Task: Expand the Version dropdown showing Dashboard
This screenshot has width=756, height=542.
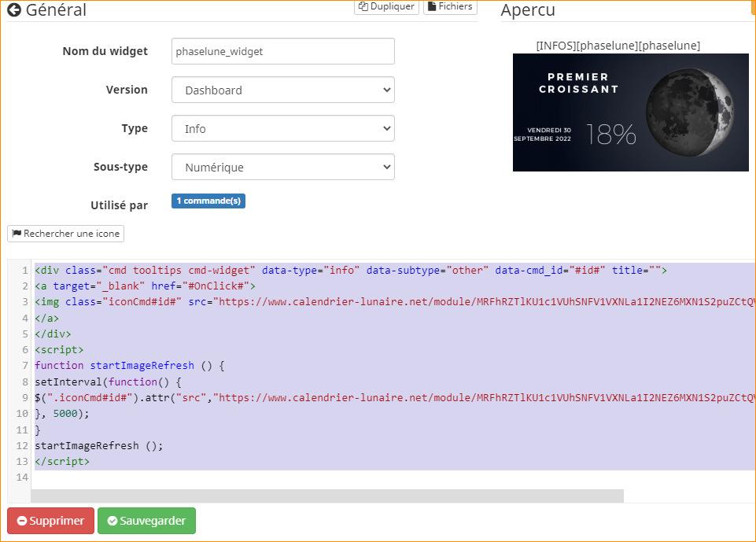Action: pyautogui.click(x=282, y=90)
